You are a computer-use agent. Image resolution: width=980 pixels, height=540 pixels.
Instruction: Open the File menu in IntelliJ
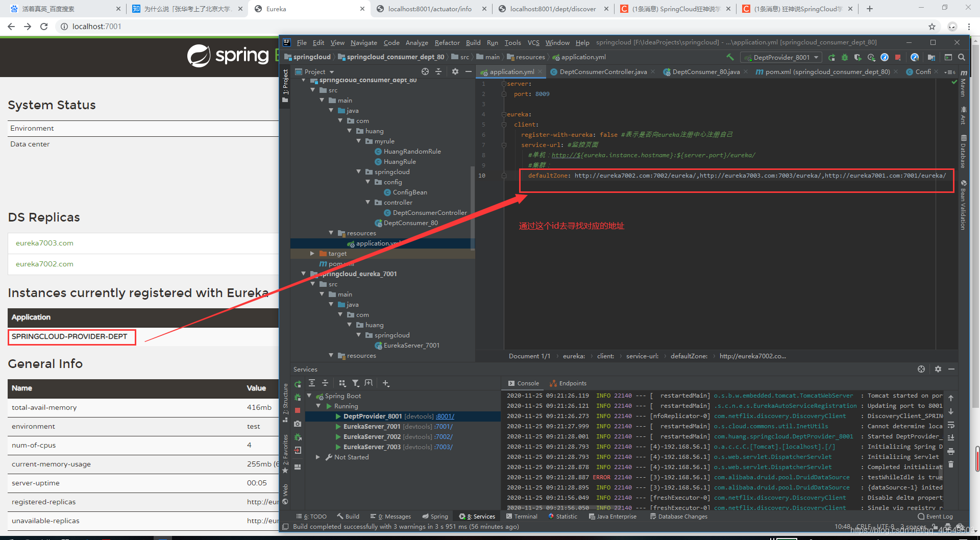(302, 43)
